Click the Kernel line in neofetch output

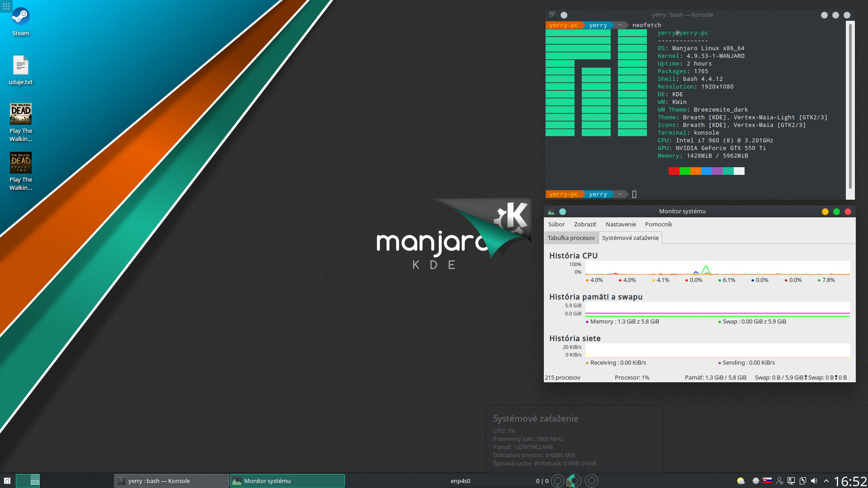coord(701,56)
